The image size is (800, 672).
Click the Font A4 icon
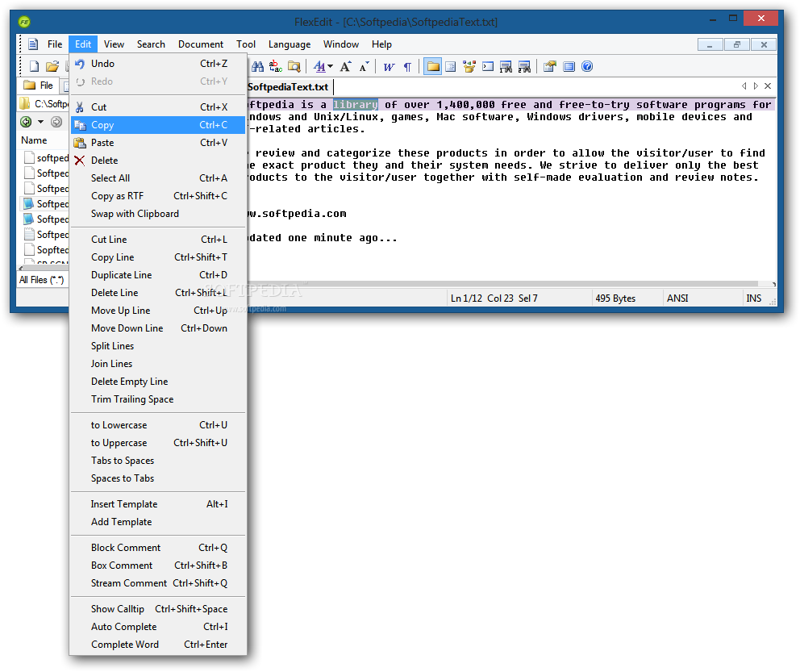click(x=319, y=66)
